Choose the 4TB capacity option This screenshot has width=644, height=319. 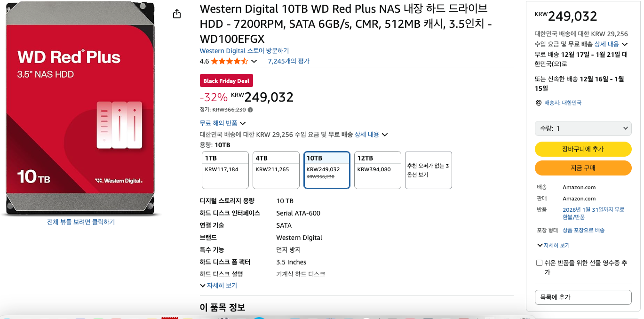click(x=276, y=170)
